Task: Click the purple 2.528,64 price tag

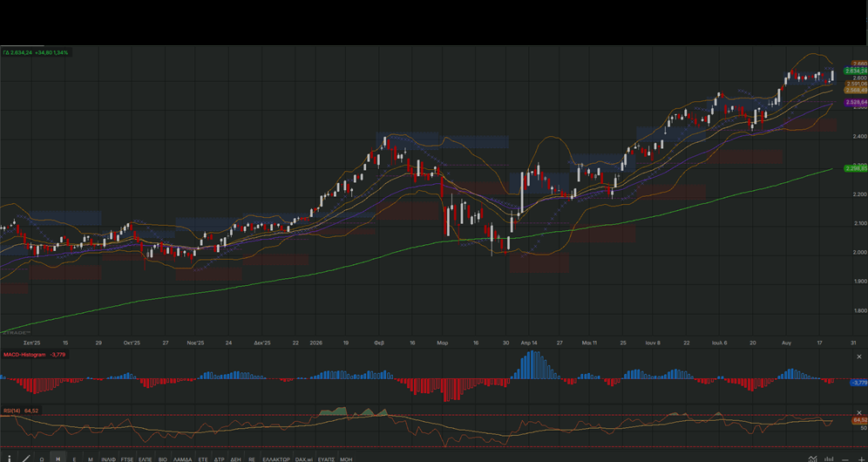Action: tap(856, 103)
